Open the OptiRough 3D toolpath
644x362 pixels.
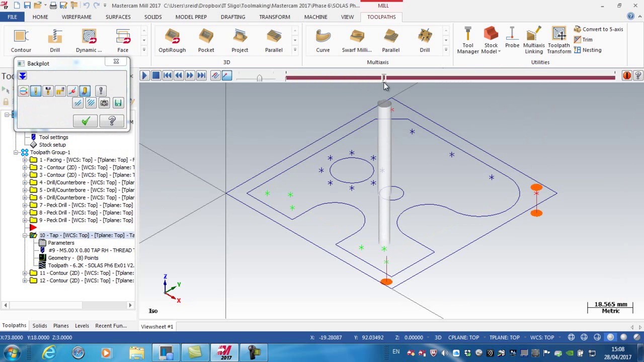point(172,40)
